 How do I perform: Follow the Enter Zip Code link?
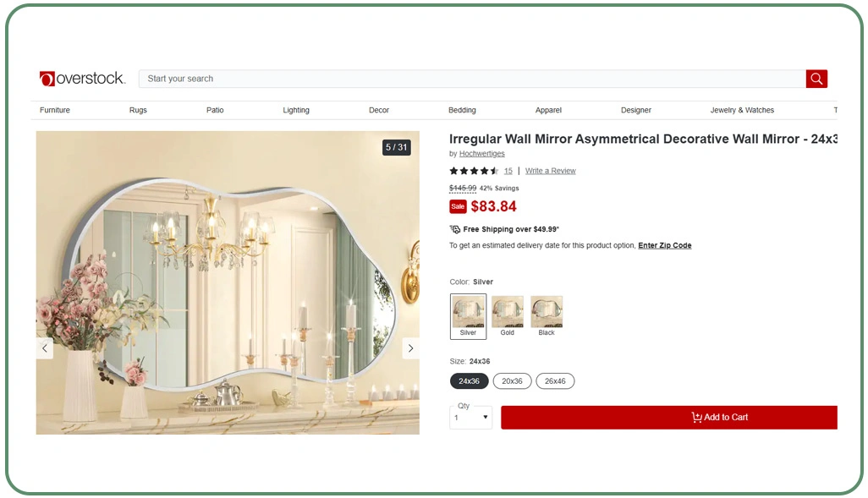664,245
